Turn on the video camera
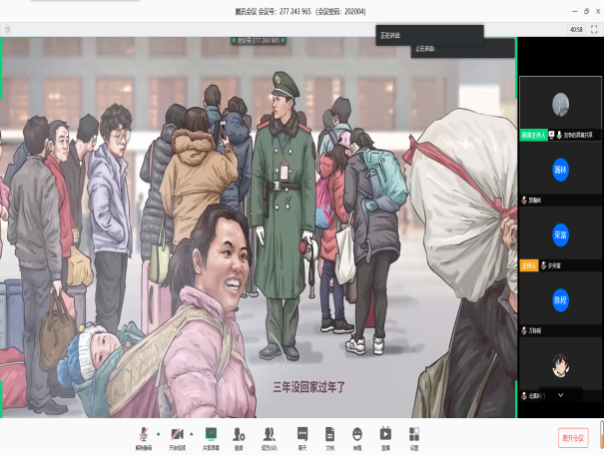 (176, 433)
